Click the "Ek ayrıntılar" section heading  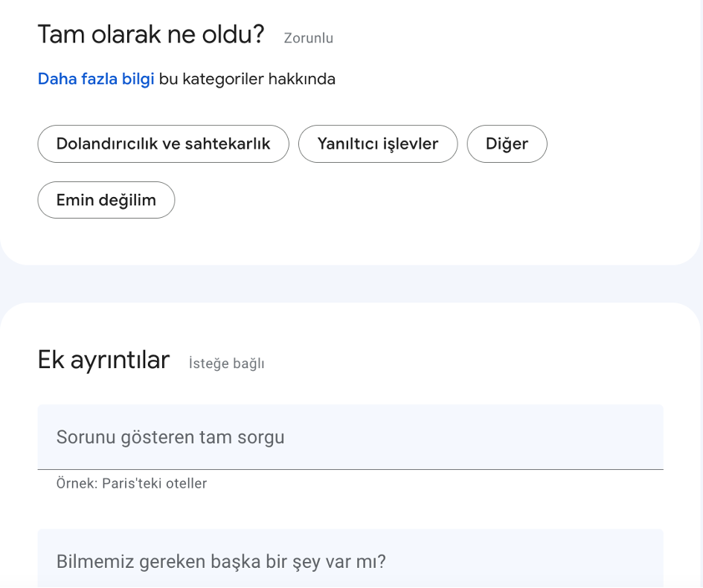pos(103,360)
